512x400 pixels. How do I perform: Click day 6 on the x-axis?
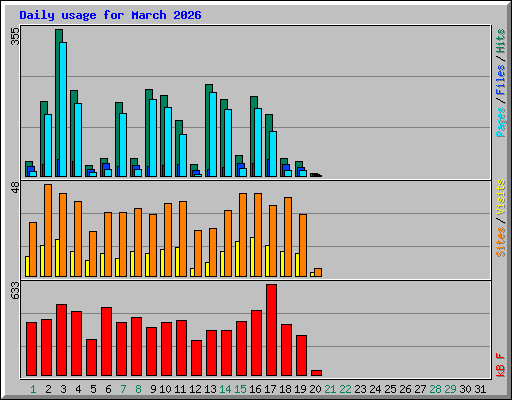pos(108,389)
